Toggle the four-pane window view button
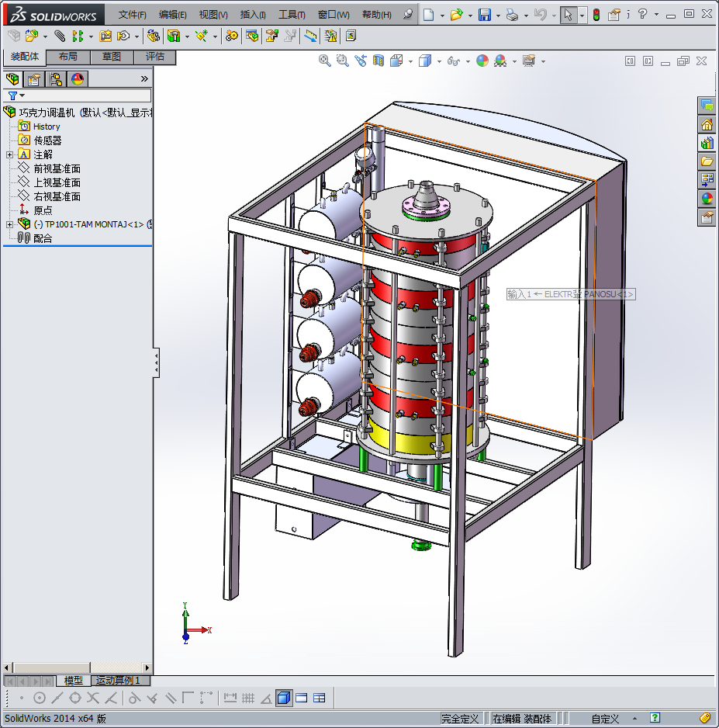719x728 pixels. coord(319,698)
